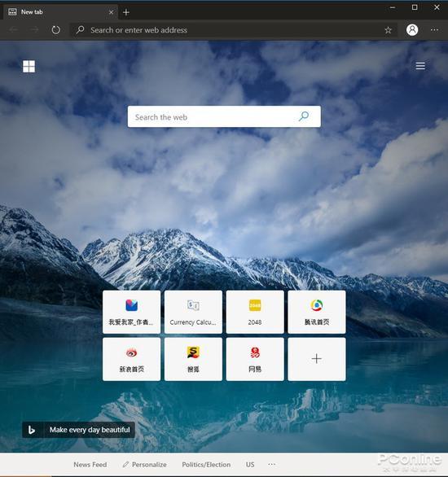This screenshot has width=448, height=477.
Task: Click the refresh page icon
Action: (x=56, y=30)
